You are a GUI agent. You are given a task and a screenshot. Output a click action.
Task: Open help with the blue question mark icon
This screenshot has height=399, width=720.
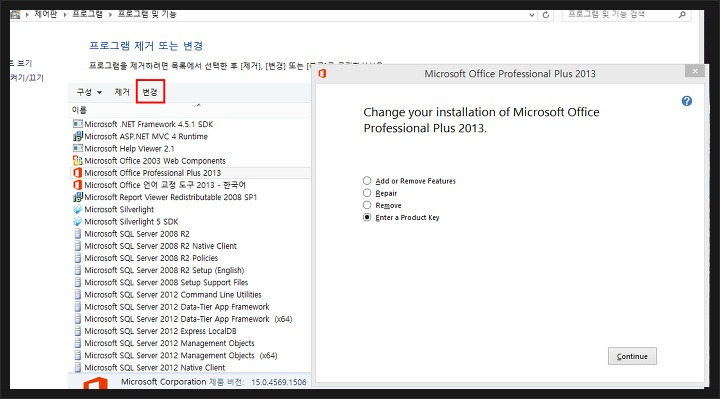(x=686, y=101)
